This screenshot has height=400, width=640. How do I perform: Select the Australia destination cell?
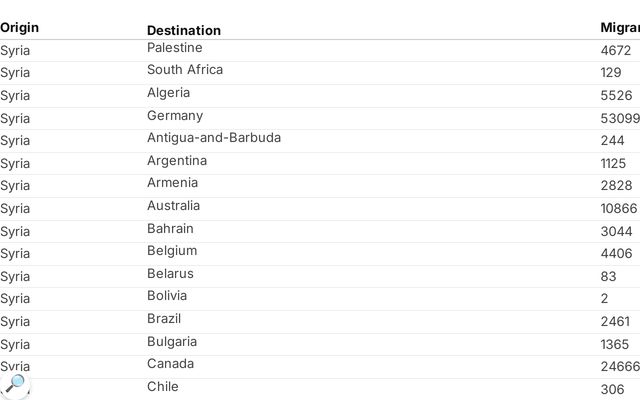click(173, 206)
